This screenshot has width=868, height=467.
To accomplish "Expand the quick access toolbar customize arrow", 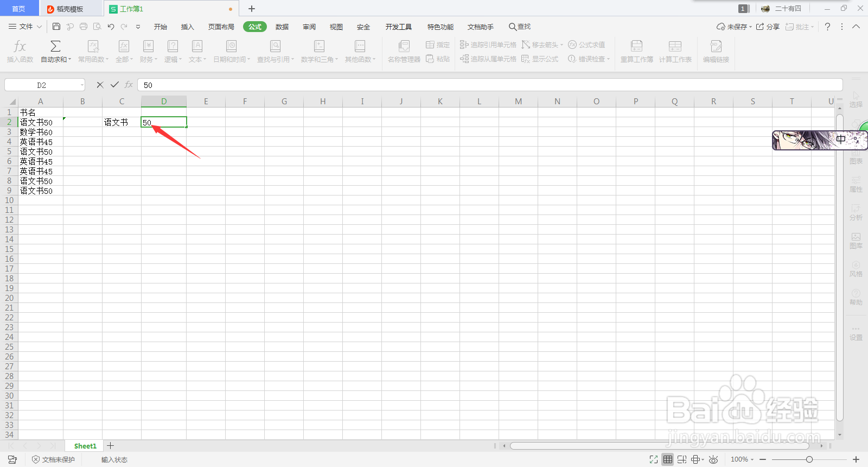I will 138,27.
